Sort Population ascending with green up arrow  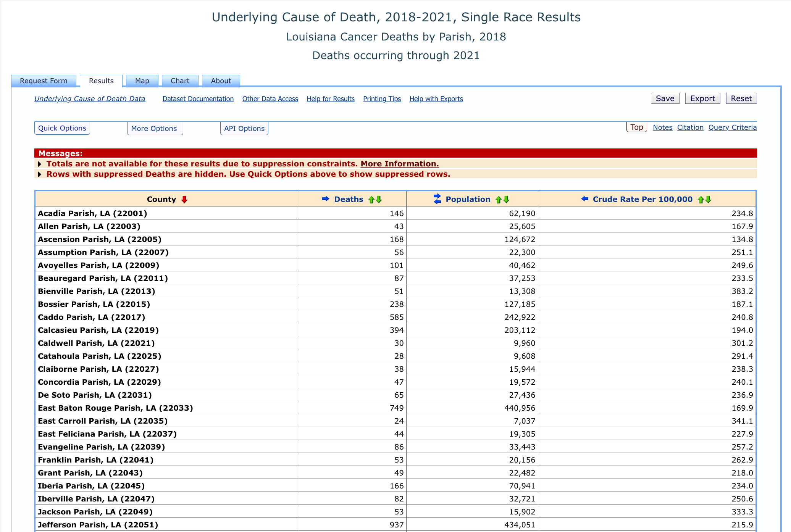[498, 199]
